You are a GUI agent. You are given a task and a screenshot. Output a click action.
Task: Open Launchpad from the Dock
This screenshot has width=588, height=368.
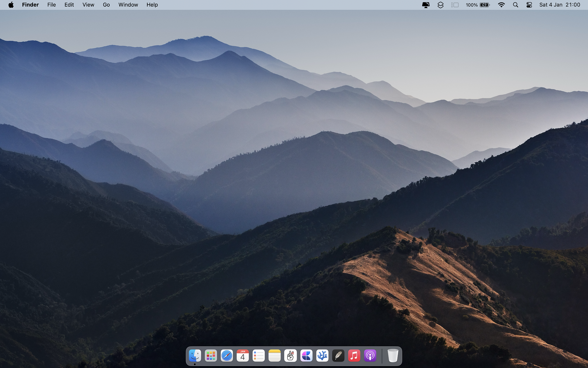click(x=211, y=356)
